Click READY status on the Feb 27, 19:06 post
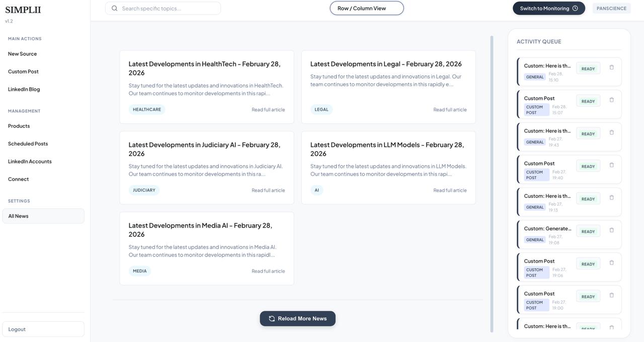Screen dimensions: 644x342 pyautogui.click(x=588, y=265)
